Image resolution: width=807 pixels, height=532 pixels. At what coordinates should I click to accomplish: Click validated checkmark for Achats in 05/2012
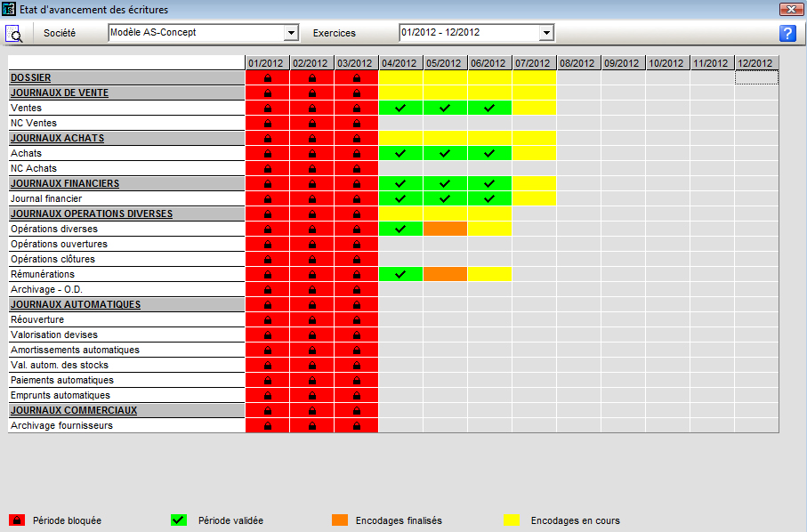445,153
